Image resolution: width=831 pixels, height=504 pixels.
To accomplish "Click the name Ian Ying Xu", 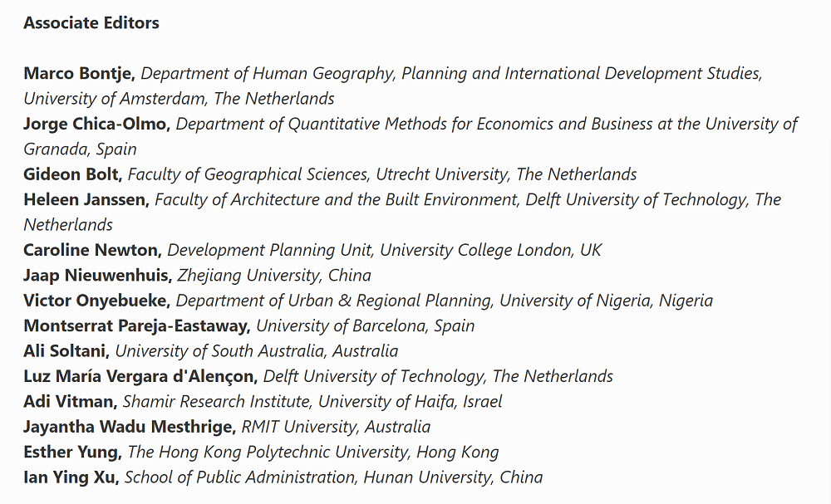I will 71,477.
